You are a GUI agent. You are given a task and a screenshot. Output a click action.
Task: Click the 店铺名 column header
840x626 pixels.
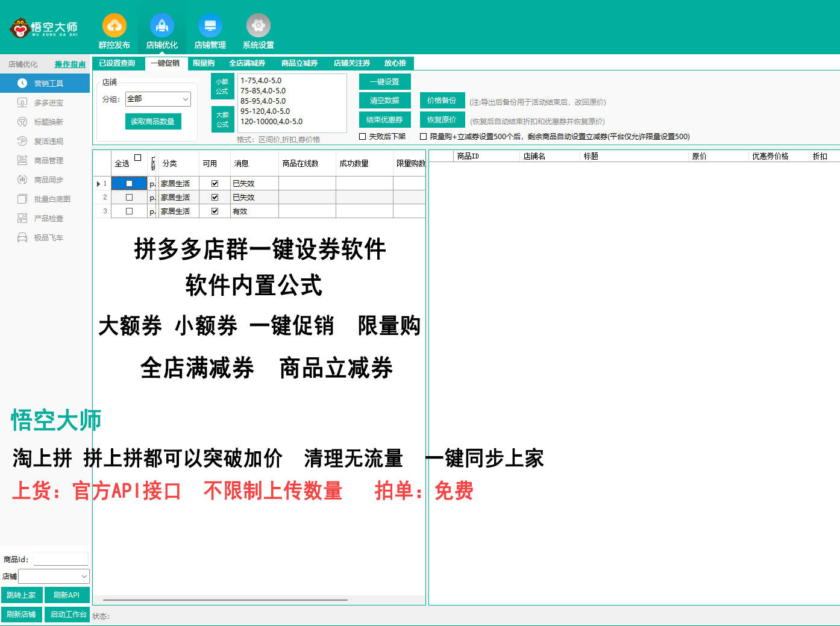pyautogui.click(x=550, y=156)
